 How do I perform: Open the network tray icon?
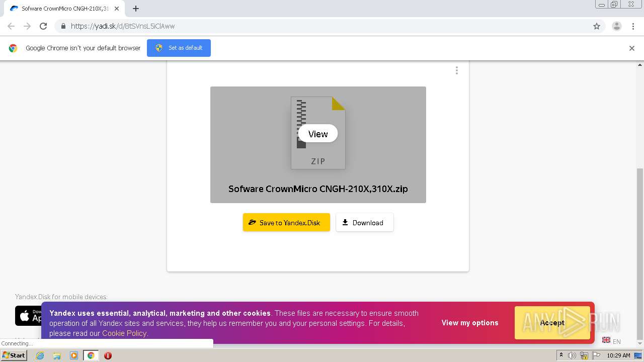(584, 355)
